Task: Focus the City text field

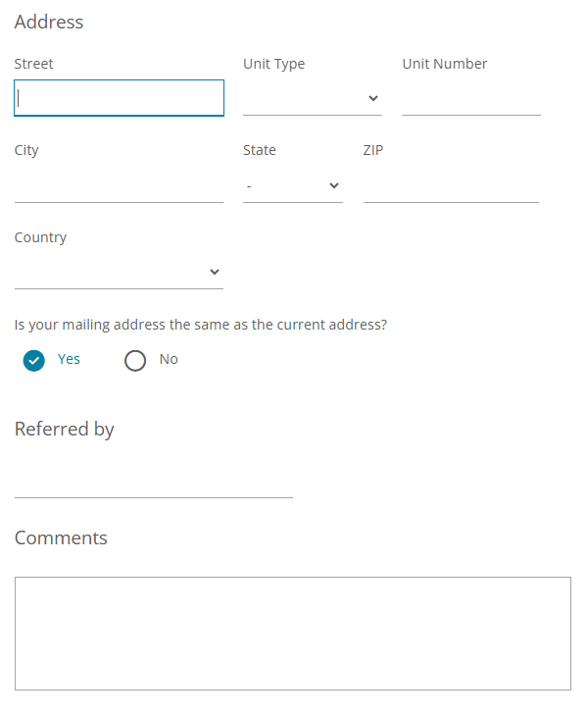Action: [119, 185]
